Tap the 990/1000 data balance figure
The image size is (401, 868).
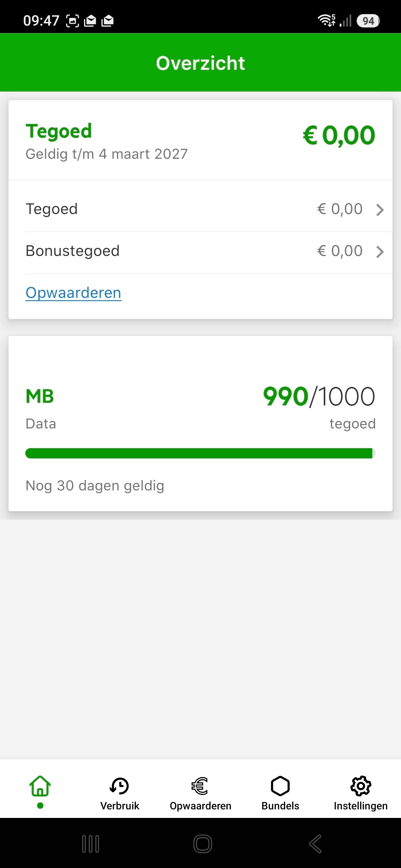pyautogui.click(x=319, y=396)
